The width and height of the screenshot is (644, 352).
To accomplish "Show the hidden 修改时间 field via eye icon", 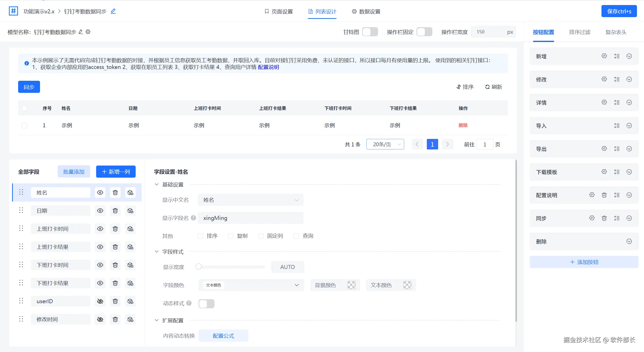I will [x=100, y=319].
